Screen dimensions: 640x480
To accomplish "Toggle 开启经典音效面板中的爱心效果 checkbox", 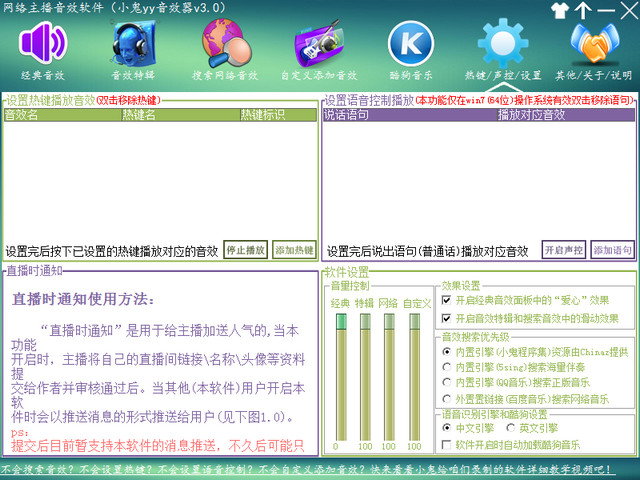I will point(447,300).
